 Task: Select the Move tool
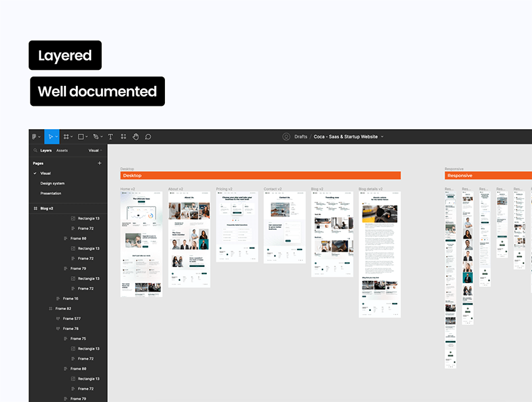coord(50,136)
